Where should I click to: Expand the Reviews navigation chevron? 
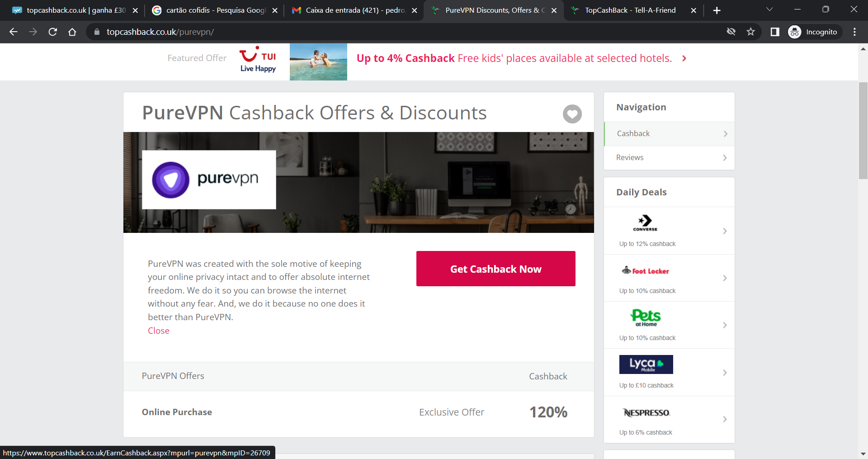pos(725,158)
